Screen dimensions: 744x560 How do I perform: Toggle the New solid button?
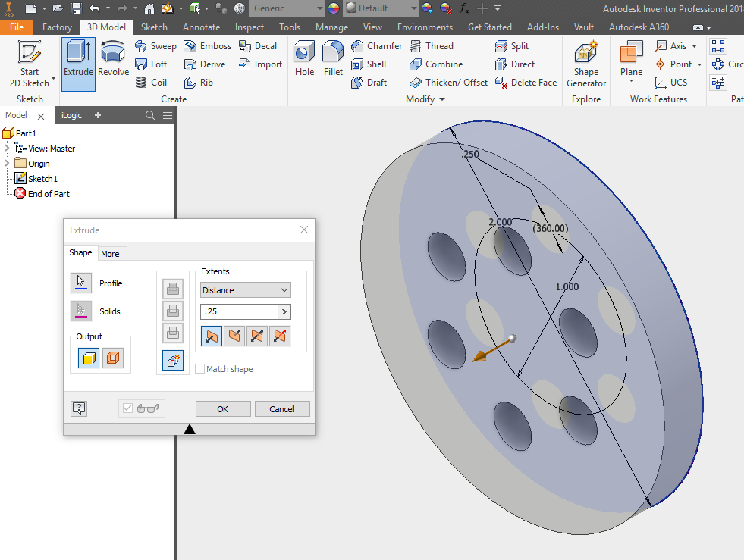pyautogui.click(x=173, y=361)
